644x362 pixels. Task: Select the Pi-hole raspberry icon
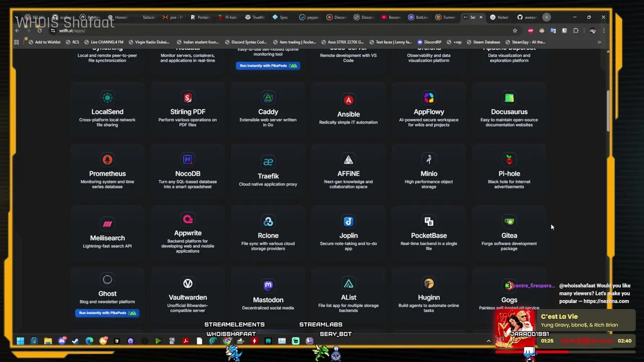509,159
